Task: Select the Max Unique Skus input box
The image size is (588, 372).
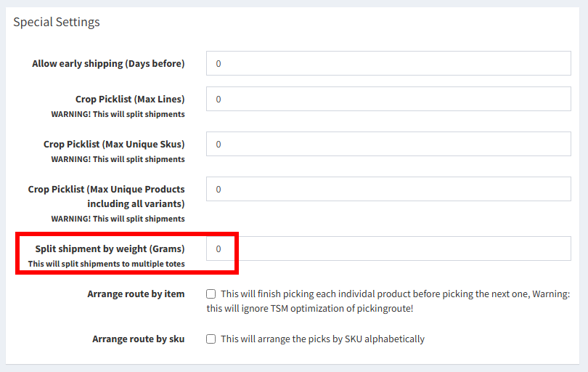Action: (x=388, y=144)
